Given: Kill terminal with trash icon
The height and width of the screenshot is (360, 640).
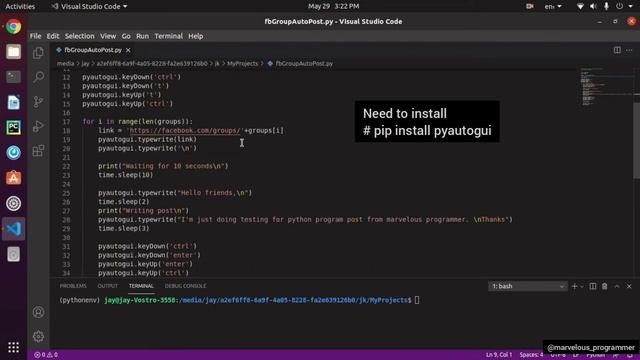Looking at the screenshot, I should [604, 286].
